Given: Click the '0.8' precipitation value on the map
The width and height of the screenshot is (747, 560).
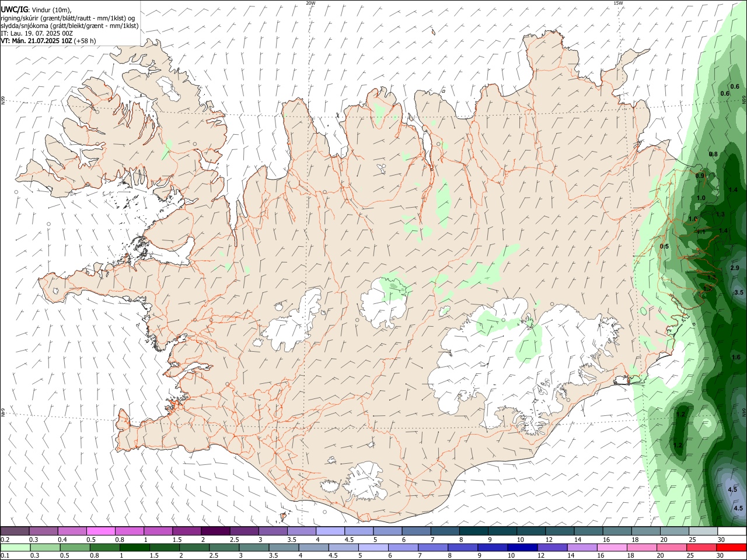Looking at the screenshot, I should [x=713, y=154].
